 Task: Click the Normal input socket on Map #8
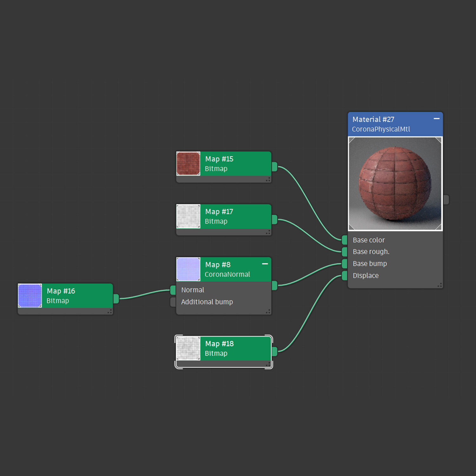(173, 290)
